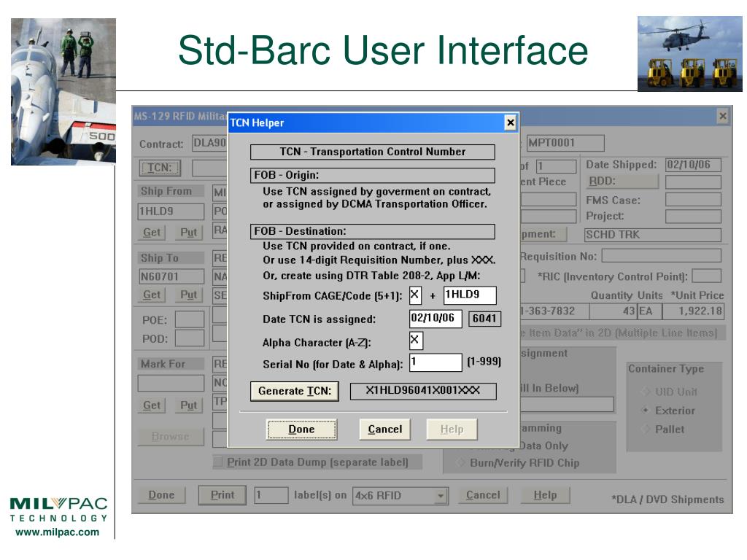Edit the Date TCN is assigned field
Screen dimensions: 747x560
[x=436, y=319]
